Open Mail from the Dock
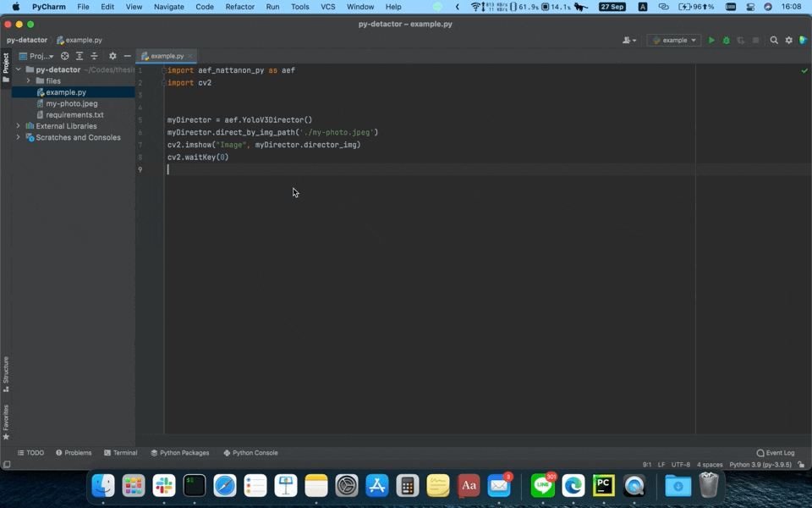The height and width of the screenshot is (508, 812). [499, 486]
